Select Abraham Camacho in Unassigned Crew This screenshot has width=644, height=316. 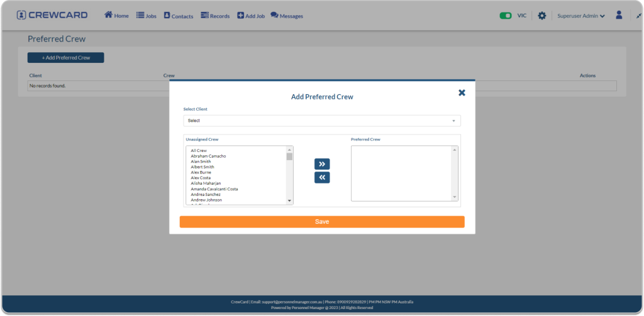[208, 156]
